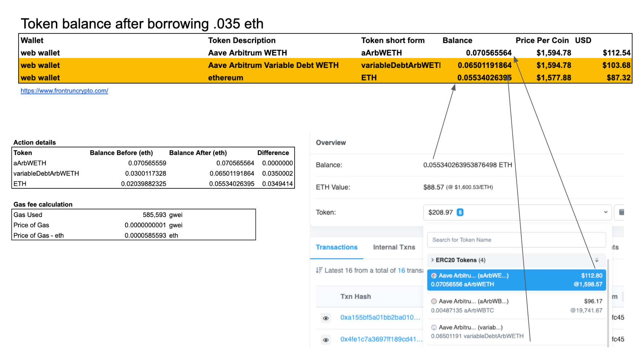Click the total of 16 transactions link

(401, 270)
